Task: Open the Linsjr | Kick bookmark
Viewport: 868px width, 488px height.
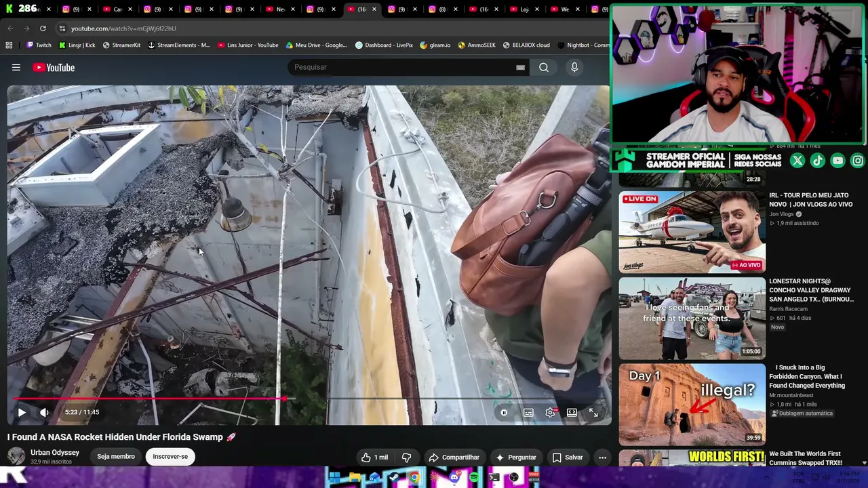Action: [77, 45]
